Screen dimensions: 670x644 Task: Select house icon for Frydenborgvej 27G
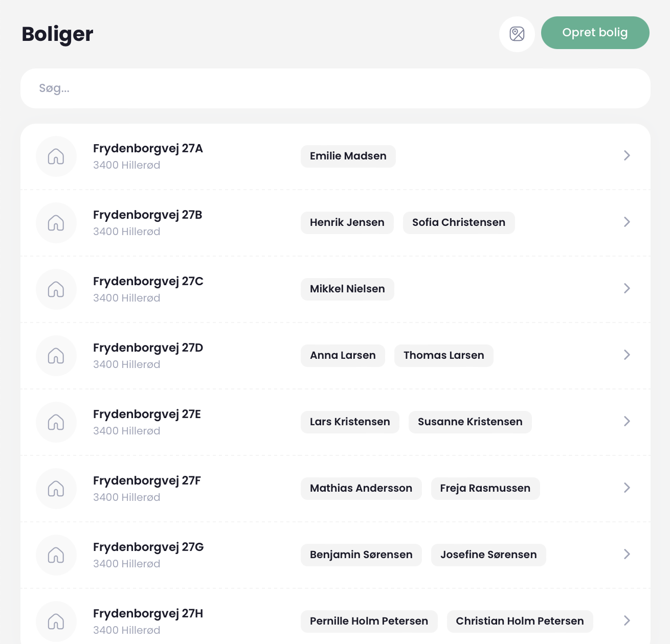pyautogui.click(x=56, y=555)
